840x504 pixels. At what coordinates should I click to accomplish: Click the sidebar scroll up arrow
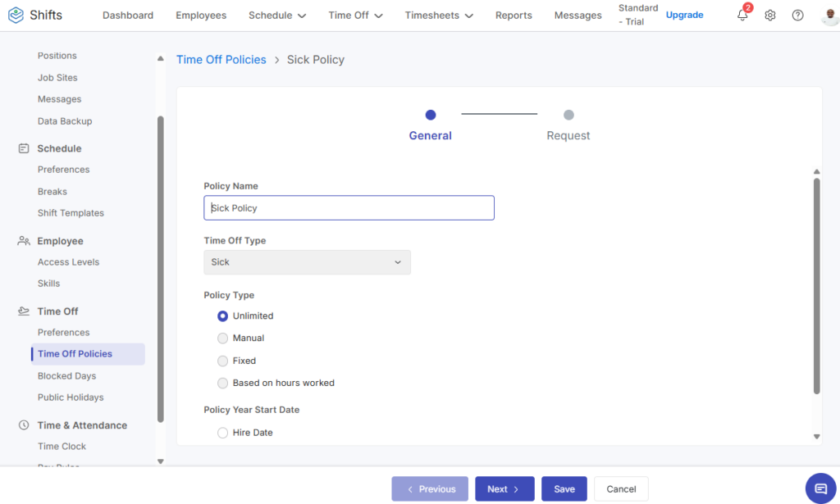(160, 58)
